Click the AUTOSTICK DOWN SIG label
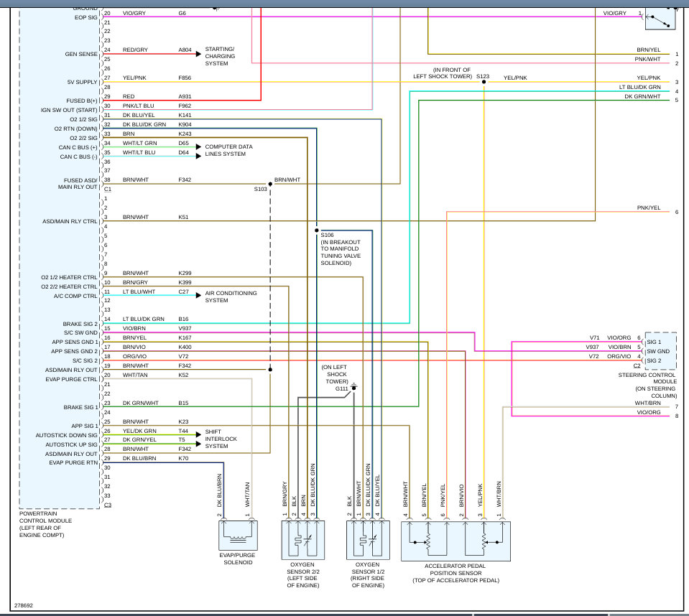Image resolution: width=689 pixels, height=616 pixels. click(x=66, y=435)
